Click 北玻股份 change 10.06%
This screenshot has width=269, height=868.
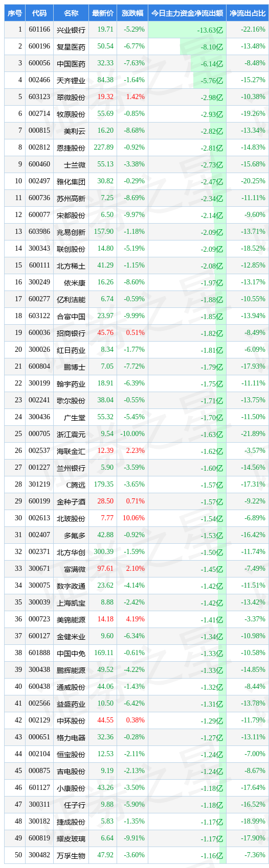click(x=134, y=518)
